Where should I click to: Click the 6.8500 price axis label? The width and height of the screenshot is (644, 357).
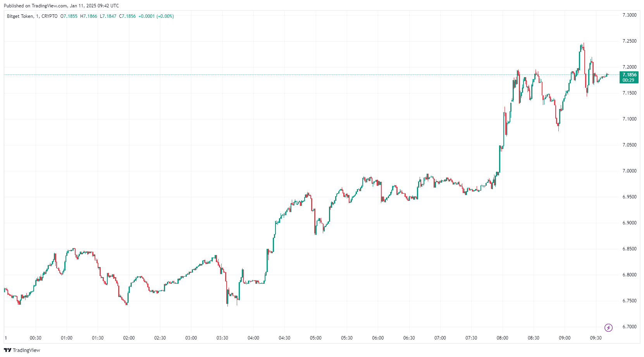coord(629,249)
